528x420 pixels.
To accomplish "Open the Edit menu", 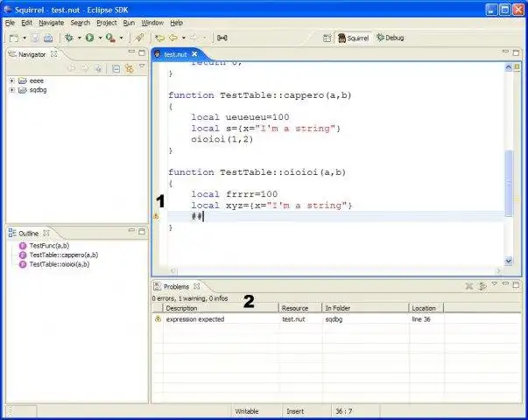I will [26, 23].
